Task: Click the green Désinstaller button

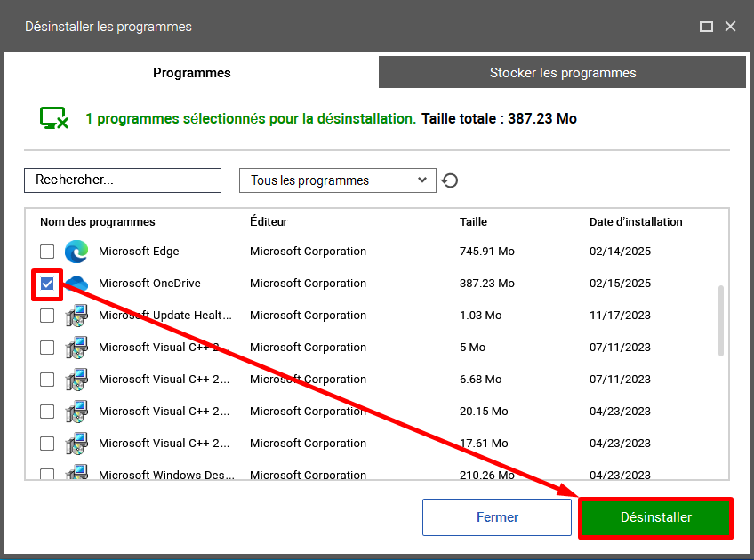Action: (x=656, y=517)
